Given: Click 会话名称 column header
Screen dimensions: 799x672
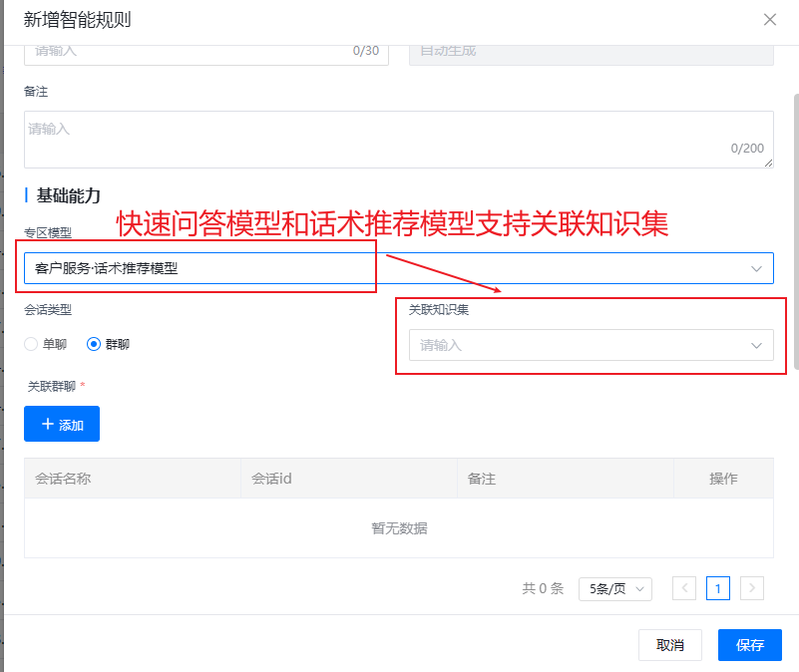Looking at the screenshot, I should tap(63, 479).
